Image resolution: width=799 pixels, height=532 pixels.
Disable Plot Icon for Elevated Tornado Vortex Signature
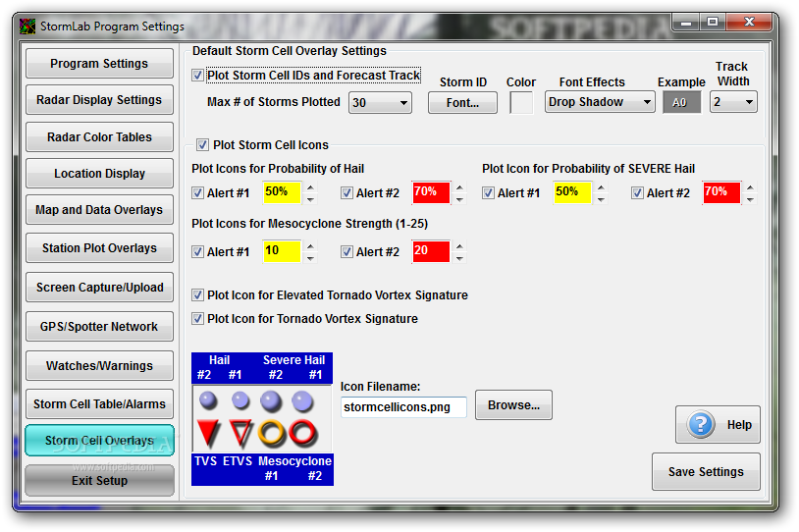197,295
